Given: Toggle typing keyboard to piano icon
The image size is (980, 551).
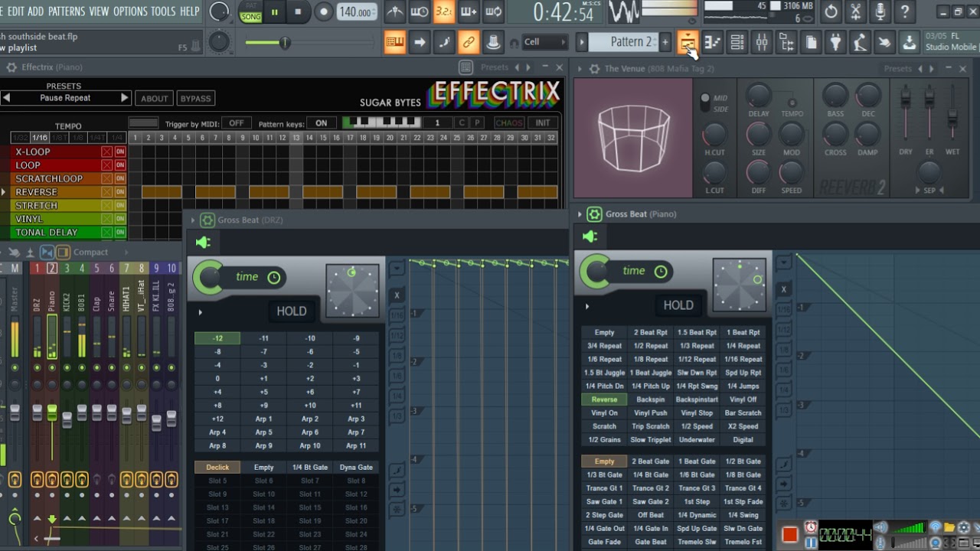Looking at the screenshot, I should [x=395, y=42].
